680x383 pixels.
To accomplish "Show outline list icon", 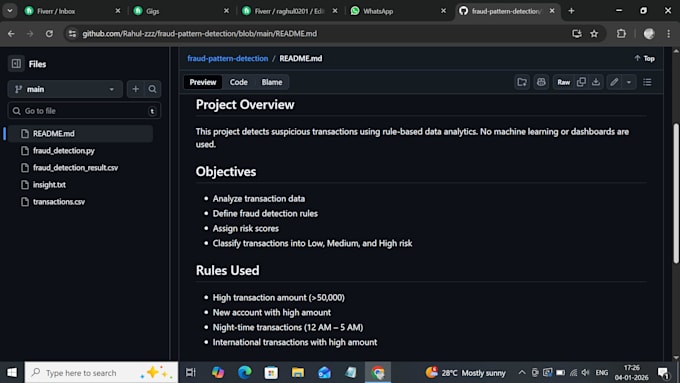I will coord(647,82).
